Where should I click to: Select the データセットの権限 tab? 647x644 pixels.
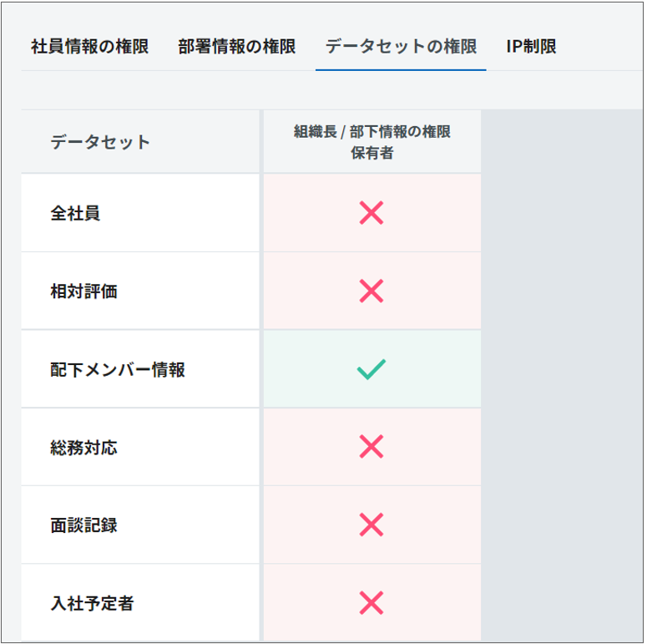point(401,47)
